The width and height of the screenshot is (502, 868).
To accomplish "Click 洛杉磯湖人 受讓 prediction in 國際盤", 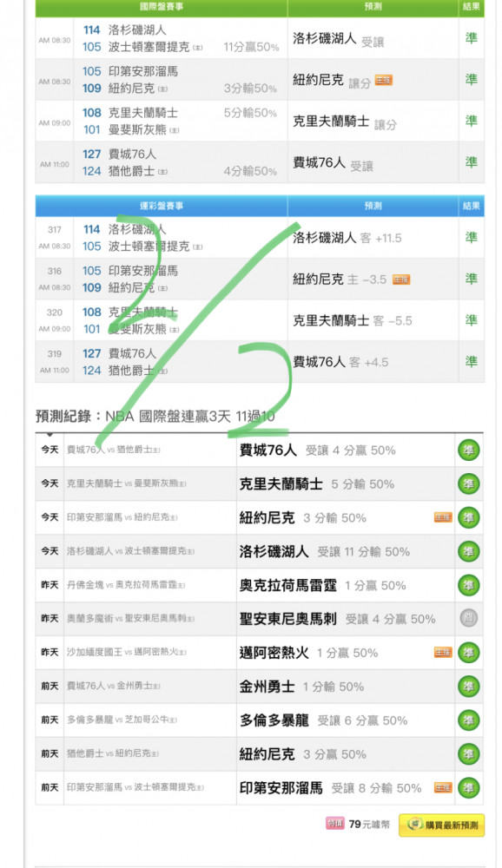I will tap(338, 39).
